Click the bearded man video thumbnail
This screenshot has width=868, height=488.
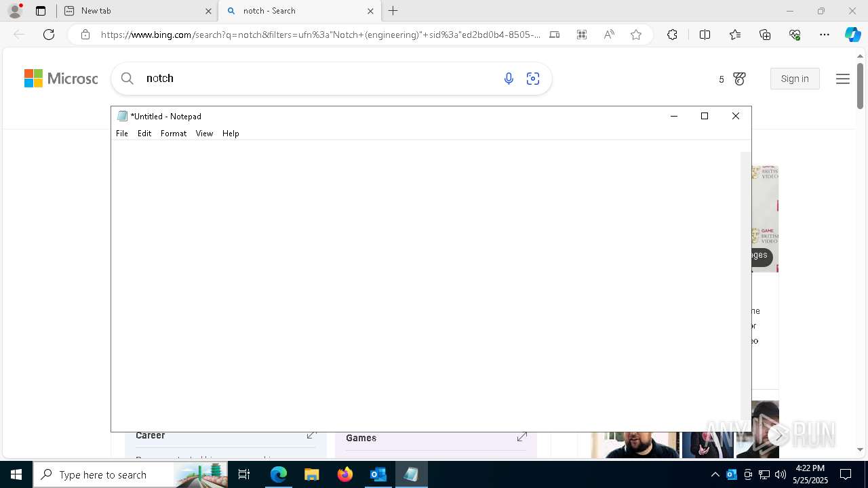tap(635, 445)
